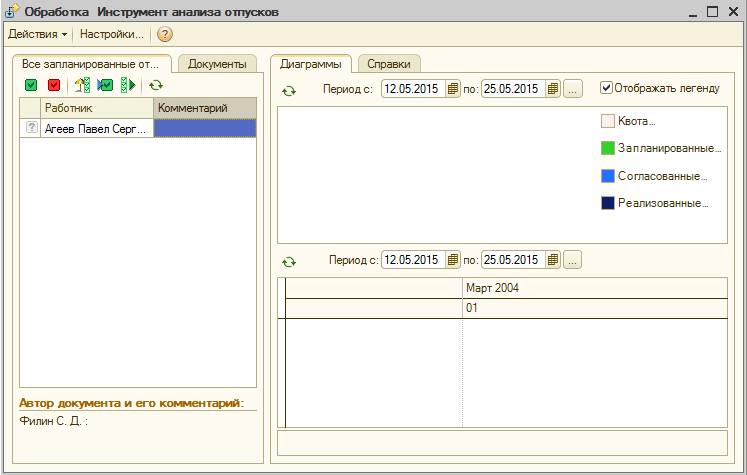Open calendar for lower chart start date

pyautogui.click(x=453, y=260)
